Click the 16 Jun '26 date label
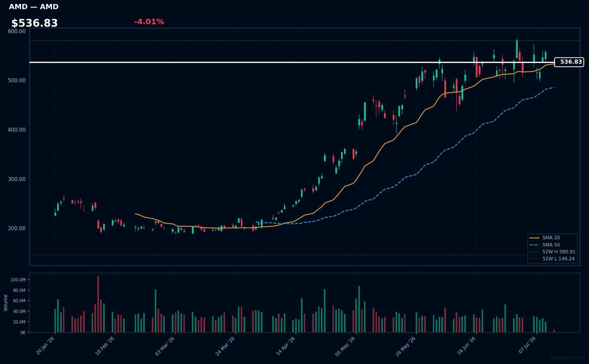Screen dimensions: 589x364 pos(466,346)
